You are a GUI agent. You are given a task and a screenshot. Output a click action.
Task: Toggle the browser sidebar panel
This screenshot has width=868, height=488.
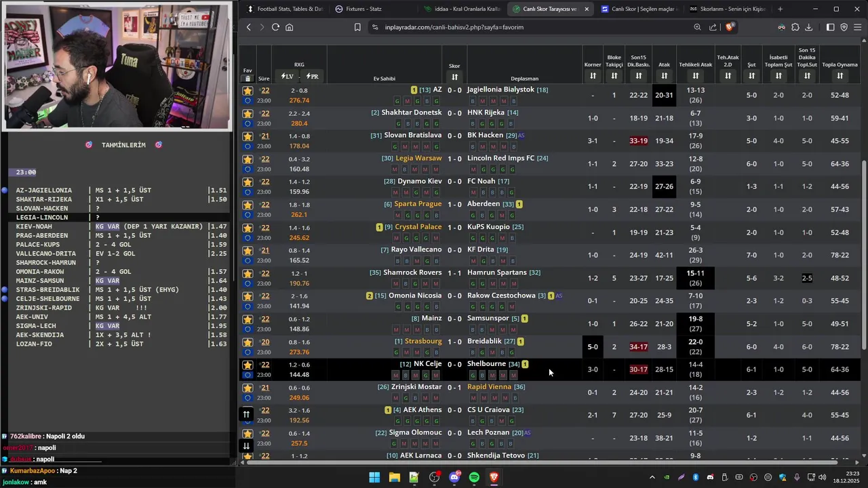pyautogui.click(x=830, y=27)
